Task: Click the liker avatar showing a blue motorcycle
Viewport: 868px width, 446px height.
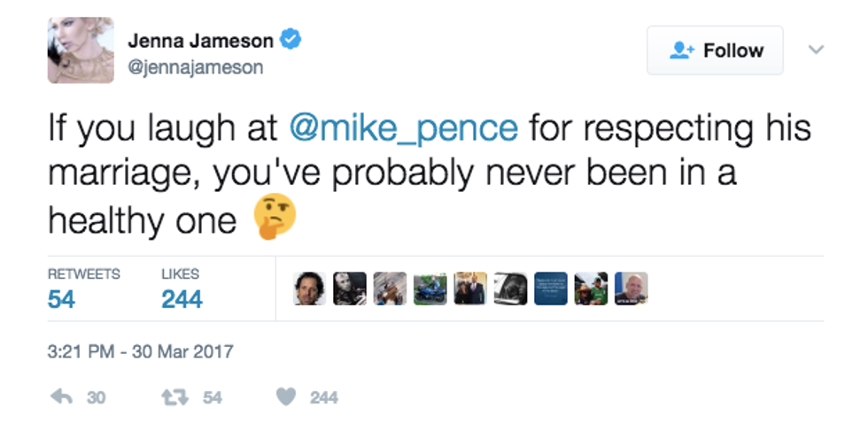Action: point(430,288)
